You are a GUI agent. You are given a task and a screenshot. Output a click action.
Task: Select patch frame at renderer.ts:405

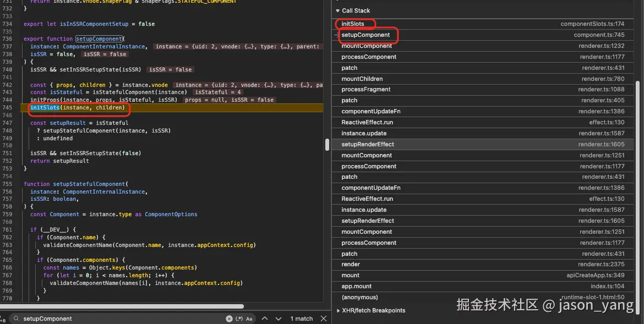click(x=483, y=100)
